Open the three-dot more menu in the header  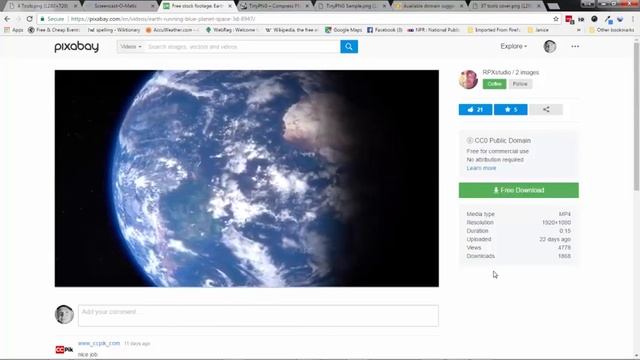(x=575, y=47)
